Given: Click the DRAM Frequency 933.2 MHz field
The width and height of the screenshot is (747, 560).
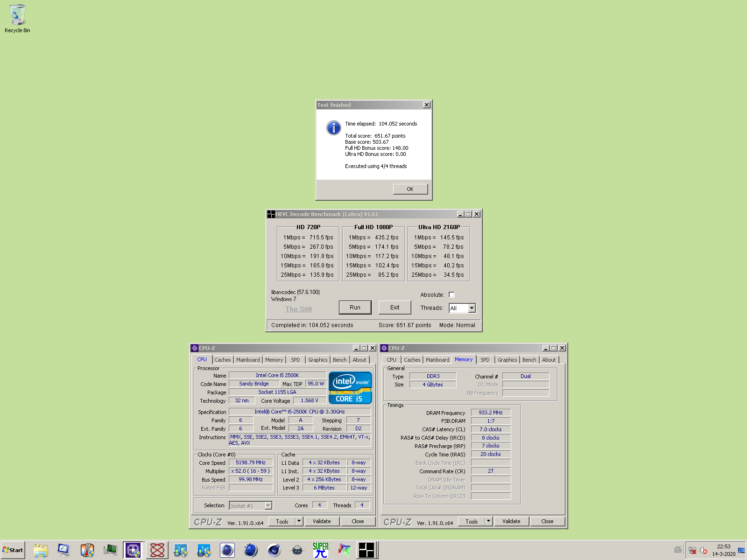Looking at the screenshot, I should tap(491, 413).
